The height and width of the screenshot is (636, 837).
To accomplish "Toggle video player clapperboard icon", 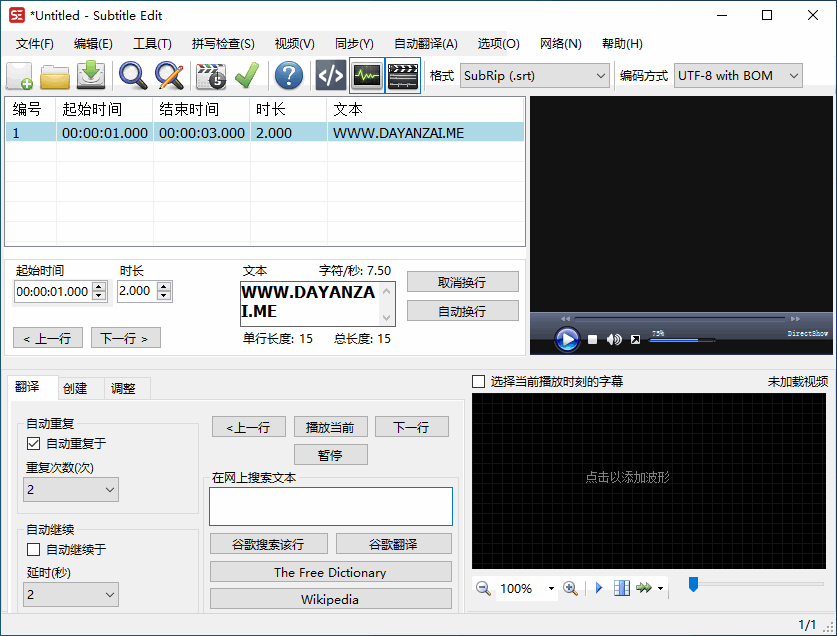I will click(403, 75).
